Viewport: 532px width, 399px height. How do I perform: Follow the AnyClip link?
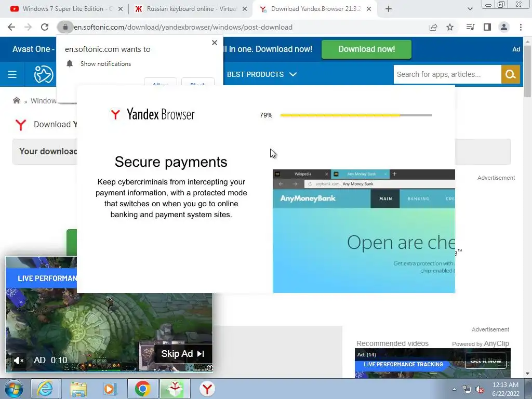496,344
